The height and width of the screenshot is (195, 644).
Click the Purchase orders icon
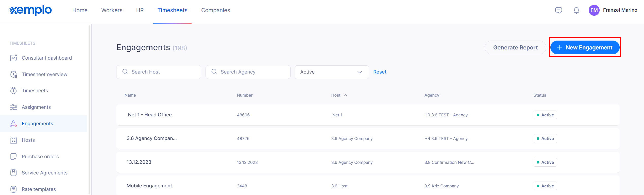pyautogui.click(x=13, y=156)
